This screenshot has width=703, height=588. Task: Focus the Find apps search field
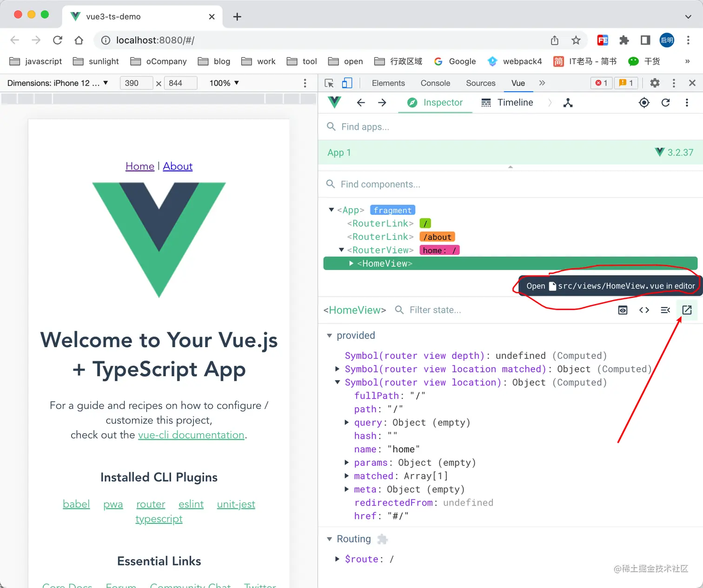tap(511, 127)
